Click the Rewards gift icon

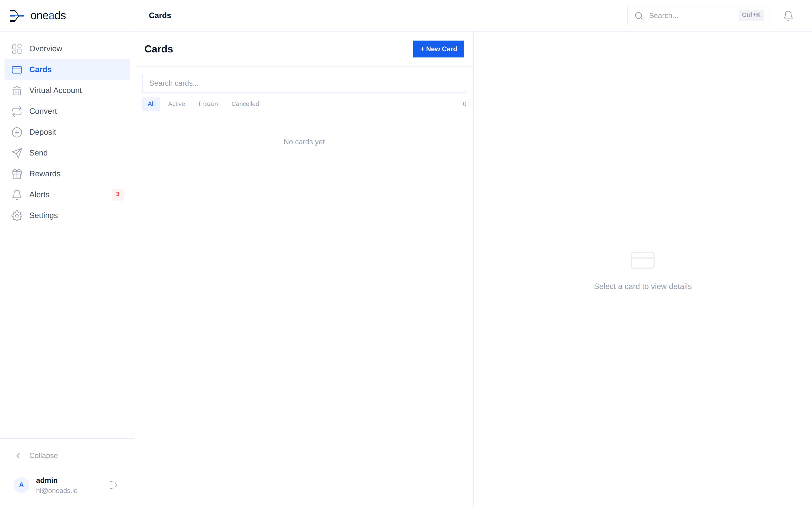point(17,174)
